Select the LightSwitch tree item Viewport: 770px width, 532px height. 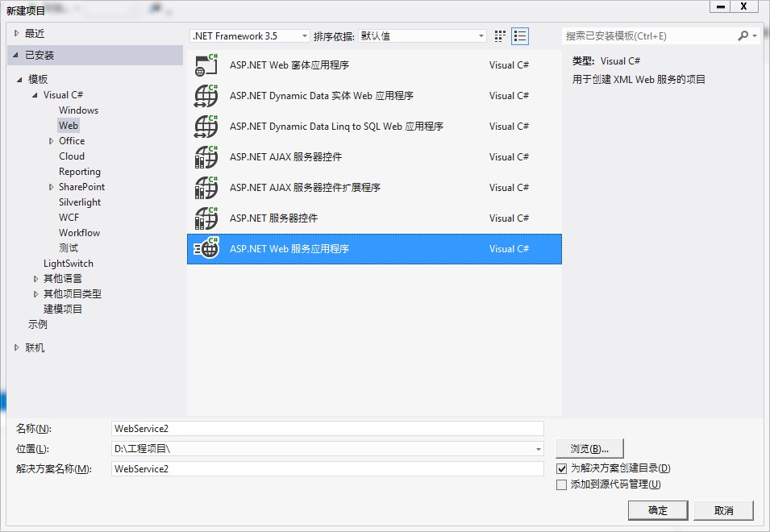[69, 264]
